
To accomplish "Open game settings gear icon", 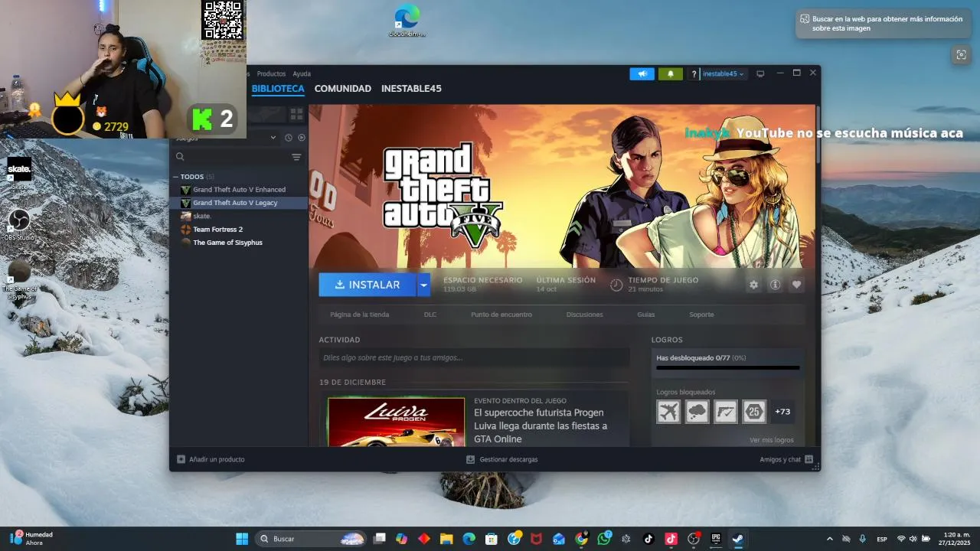I will click(x=753, y=285).
